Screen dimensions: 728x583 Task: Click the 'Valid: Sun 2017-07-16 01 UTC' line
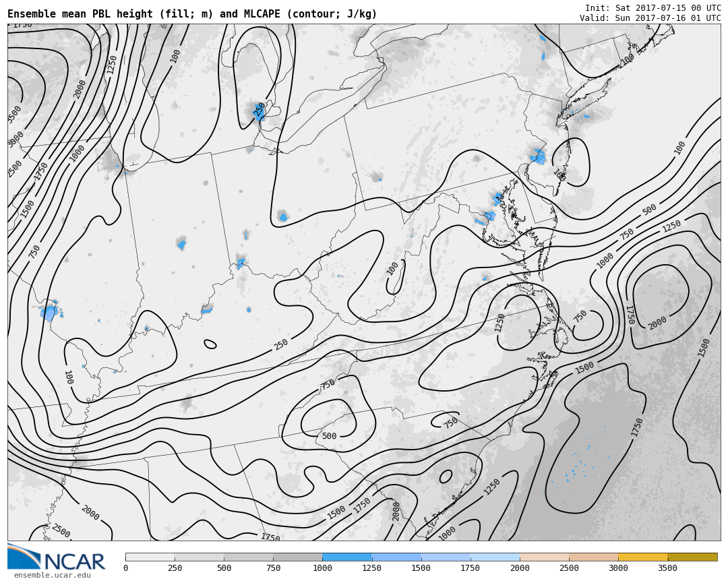pyautogui.click(x=650, y=18)
